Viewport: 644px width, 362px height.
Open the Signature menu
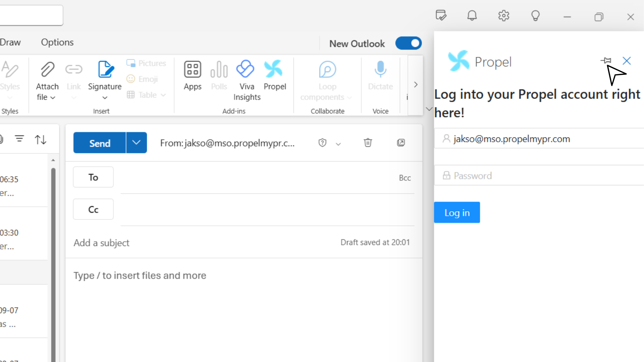[x=105, y=81]
